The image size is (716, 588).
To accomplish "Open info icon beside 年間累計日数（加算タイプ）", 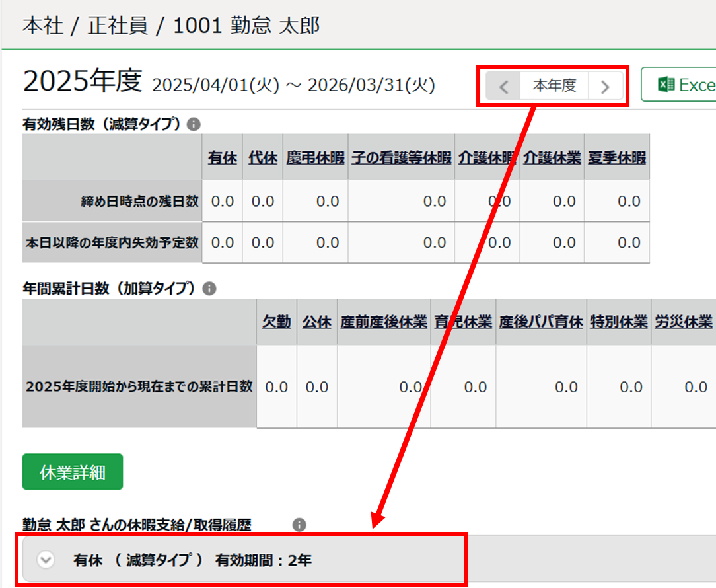I will pos(209,289).
